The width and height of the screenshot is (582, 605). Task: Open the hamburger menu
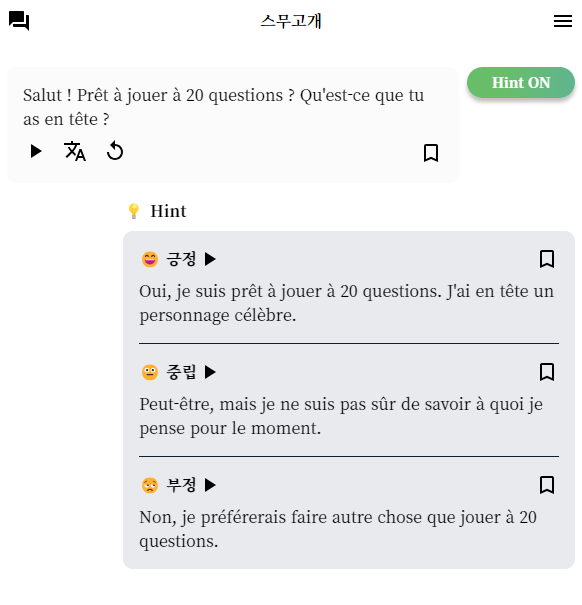pos(562,21)
